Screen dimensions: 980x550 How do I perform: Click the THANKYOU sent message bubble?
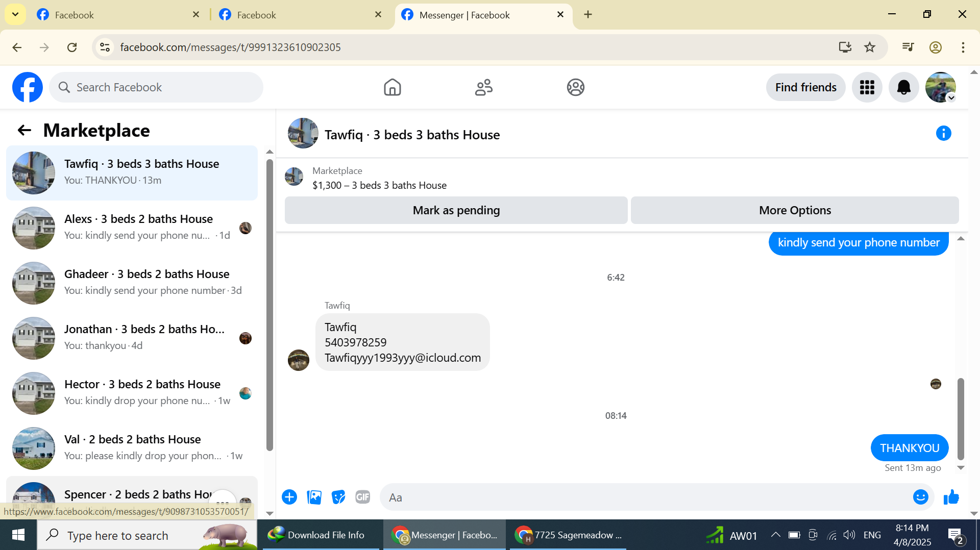[x=910, y=448]
